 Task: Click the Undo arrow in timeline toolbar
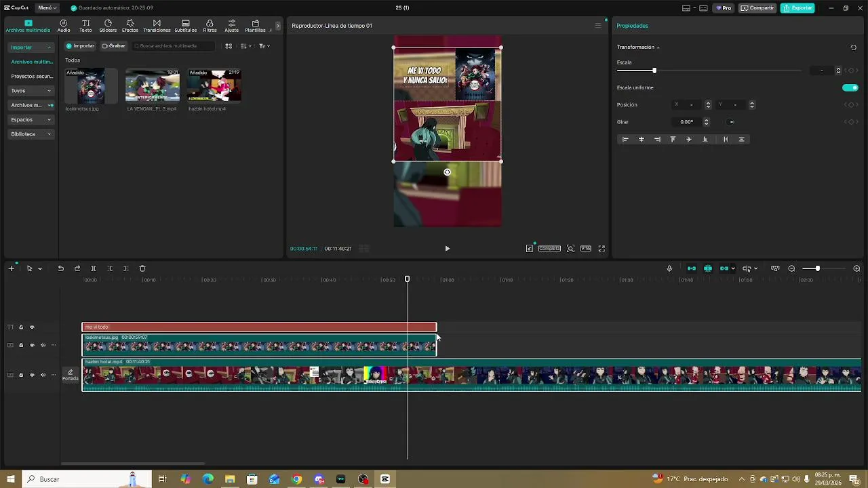[60, 268]
